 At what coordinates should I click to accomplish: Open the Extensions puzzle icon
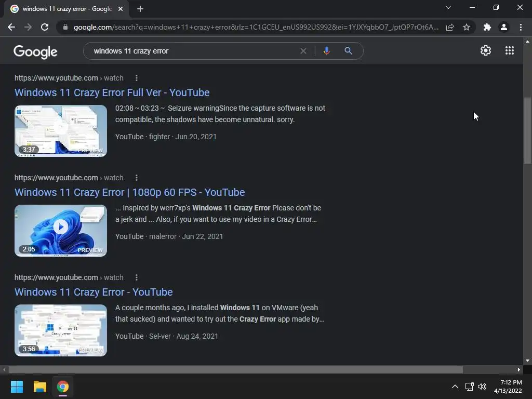[x=487, y=27]
